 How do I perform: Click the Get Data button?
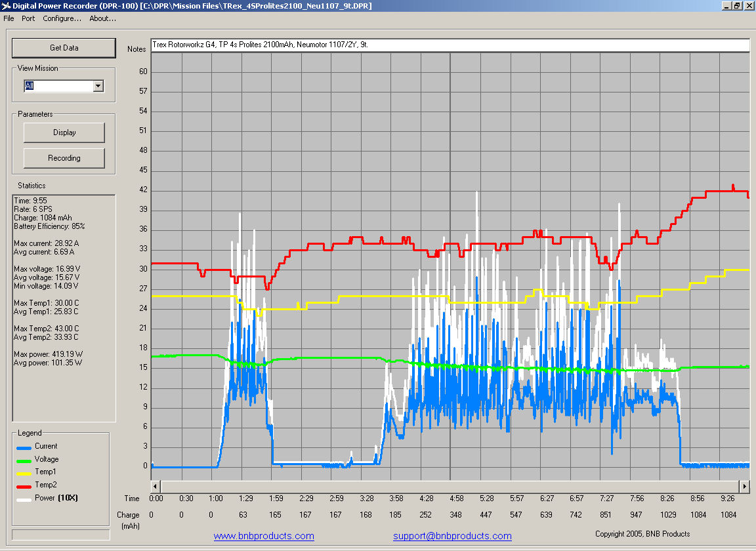(64, 48)
